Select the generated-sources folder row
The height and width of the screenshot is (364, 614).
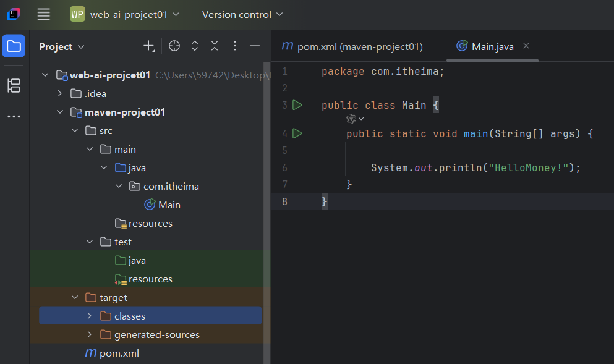[150, 335]
